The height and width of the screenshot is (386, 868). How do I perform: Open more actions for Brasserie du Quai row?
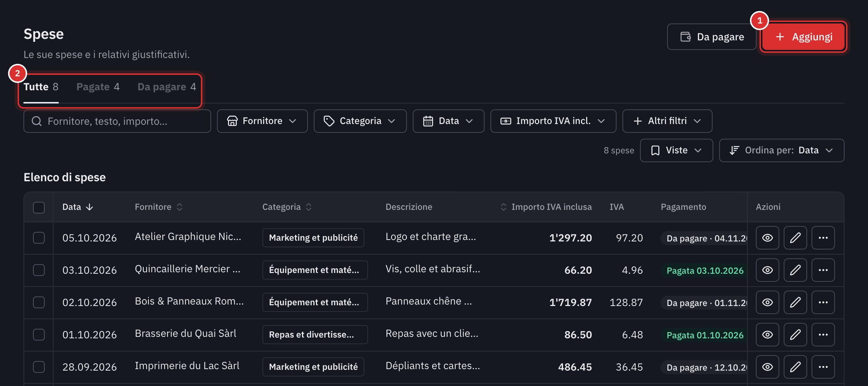[823, 335]
